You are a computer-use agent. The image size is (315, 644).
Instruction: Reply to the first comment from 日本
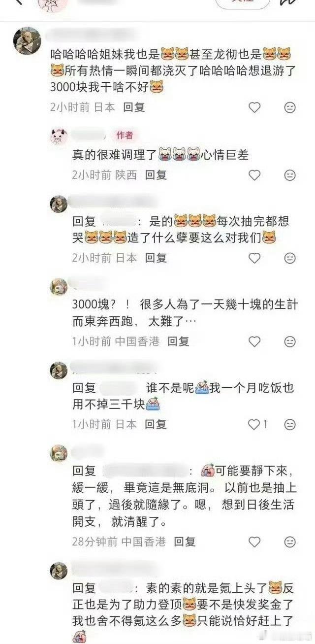click(x=134, y=107)
